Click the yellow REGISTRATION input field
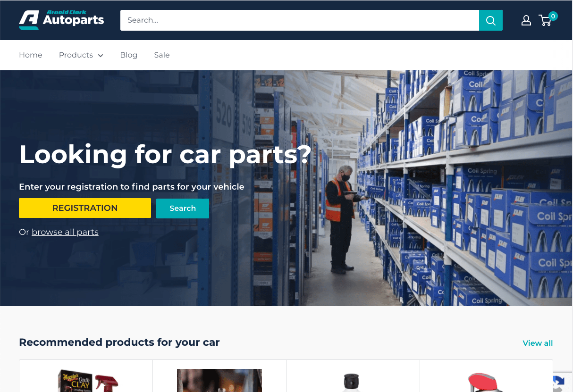Screen dimensions: 573x392 pos(85,208)
